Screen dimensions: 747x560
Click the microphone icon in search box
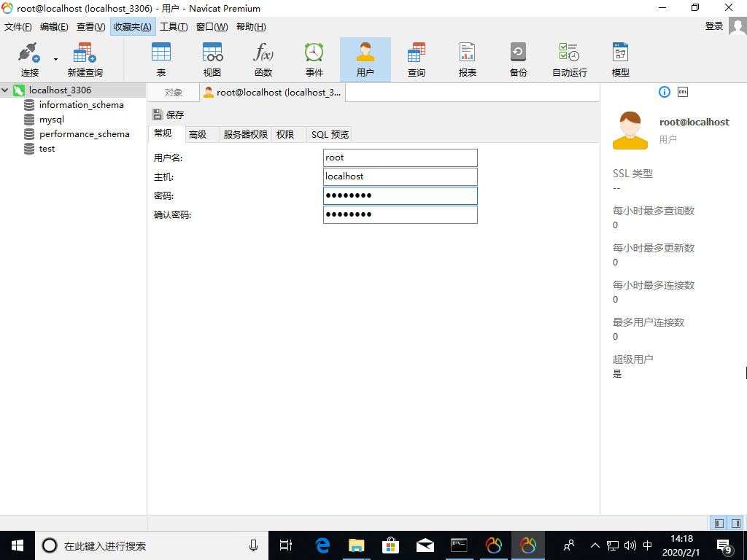pos(253,545)
